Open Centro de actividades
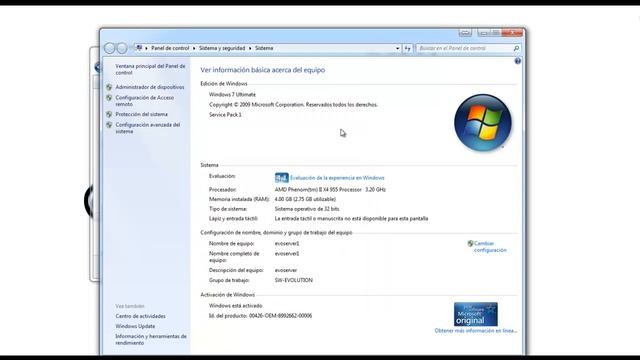The width and height of the screenshot is (640, 360). pos(140,316)
